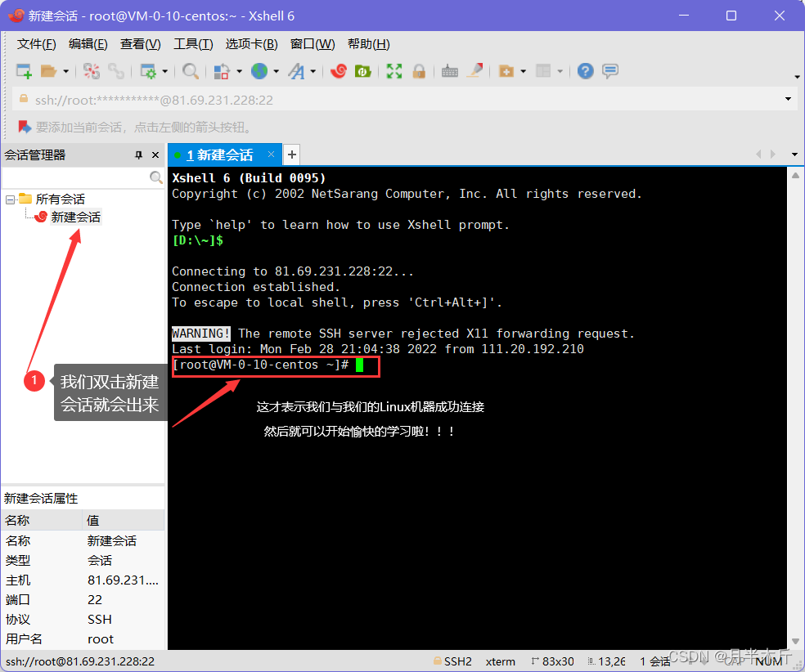Screen dimensions: 805x672
Task: Click the Lock screen padlock icon
Action: (419, 71)
